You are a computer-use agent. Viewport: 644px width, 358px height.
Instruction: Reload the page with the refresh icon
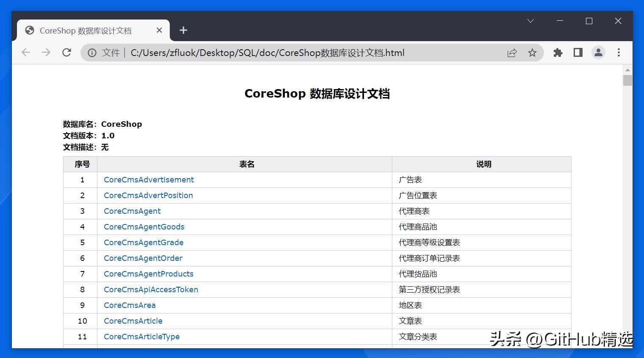(67, 53)
